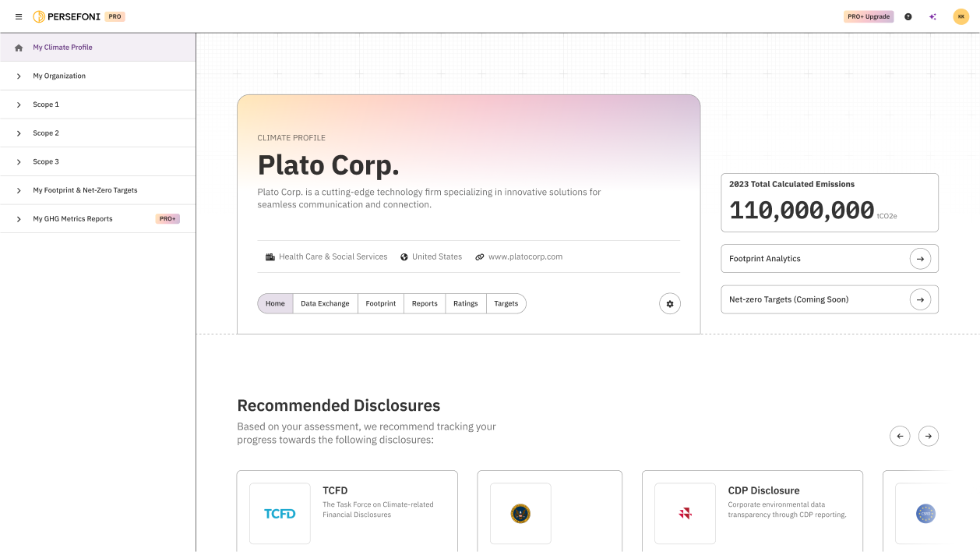Click the My Climate Profile home icon

point(17,47)
